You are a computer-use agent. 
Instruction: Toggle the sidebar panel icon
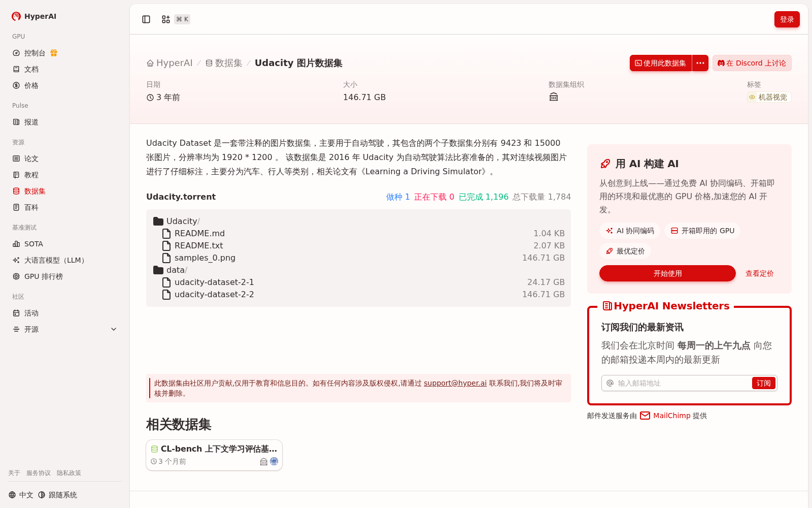click(146, 19)
